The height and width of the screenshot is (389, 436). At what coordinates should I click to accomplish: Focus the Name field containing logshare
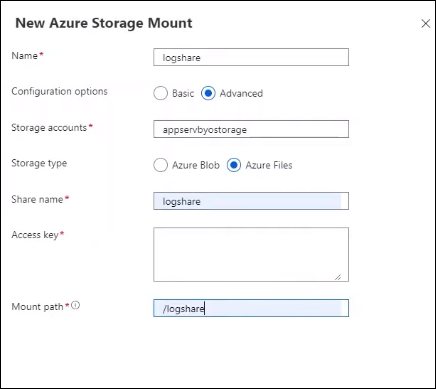click(251, 57)
